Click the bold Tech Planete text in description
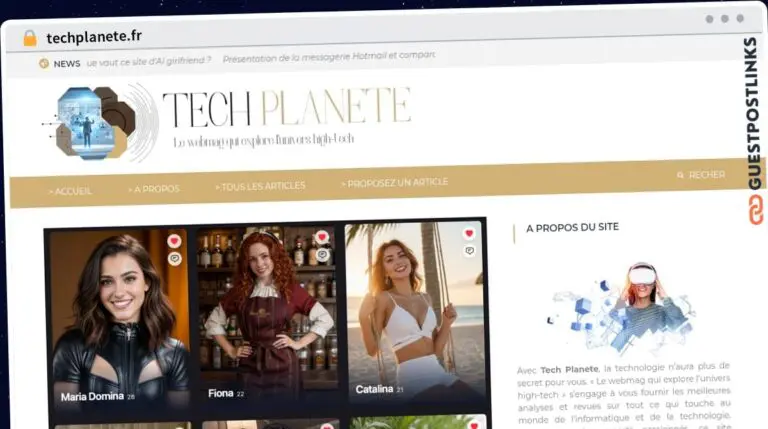This screenshot has height=429, width=768. click(570, 370)
